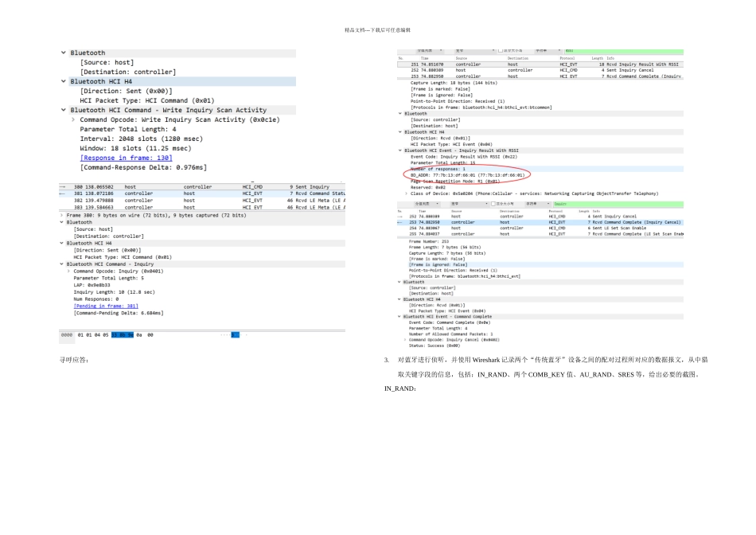Collapse 'Bluetooth HCI Command - Write Inquiry Scan Activity' tree

(63, 110)
